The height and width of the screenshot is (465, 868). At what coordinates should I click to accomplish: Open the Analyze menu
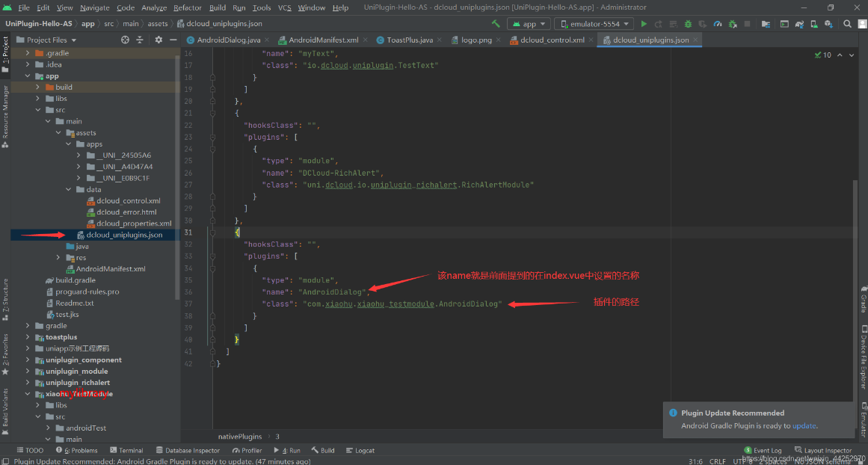tap(154, 7)
